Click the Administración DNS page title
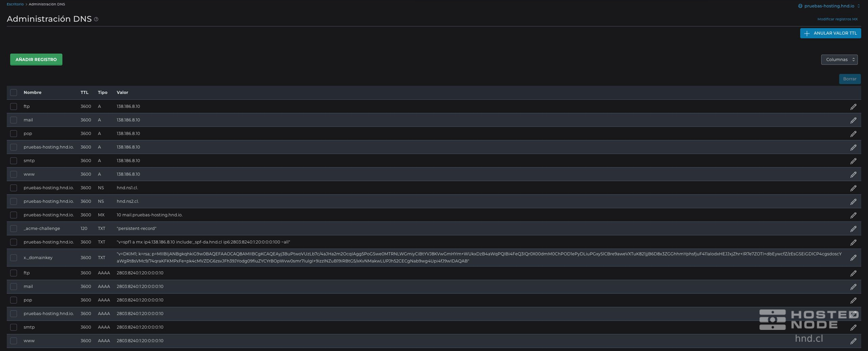 tap(49, 19)
